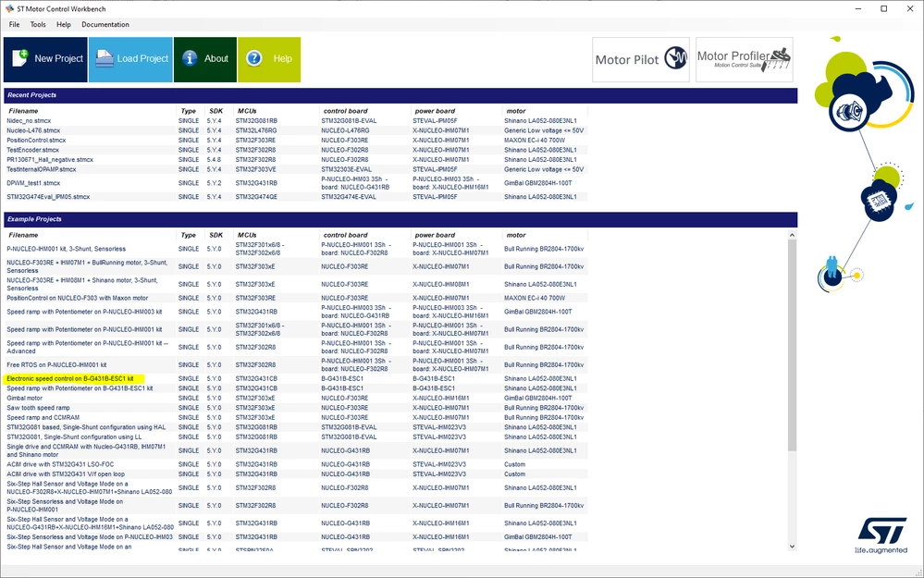Click the Help question mark icon

tap(254, 58)
